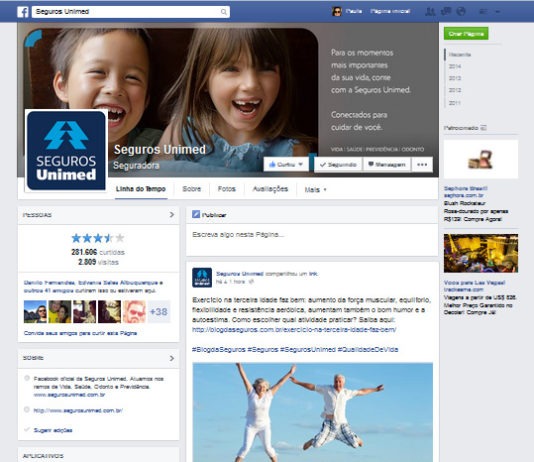
Task: Expand the Sobre section chevron
Action: [172, 358]
